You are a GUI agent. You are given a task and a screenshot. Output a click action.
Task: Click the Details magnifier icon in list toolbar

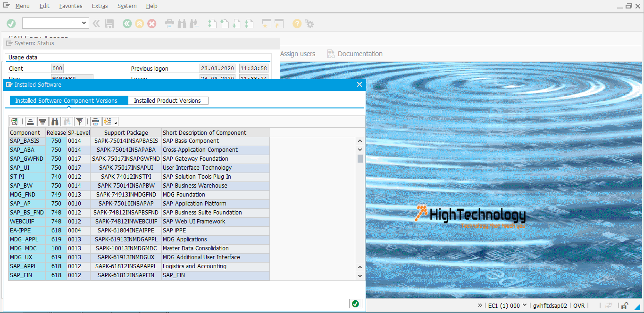point(15,122)
